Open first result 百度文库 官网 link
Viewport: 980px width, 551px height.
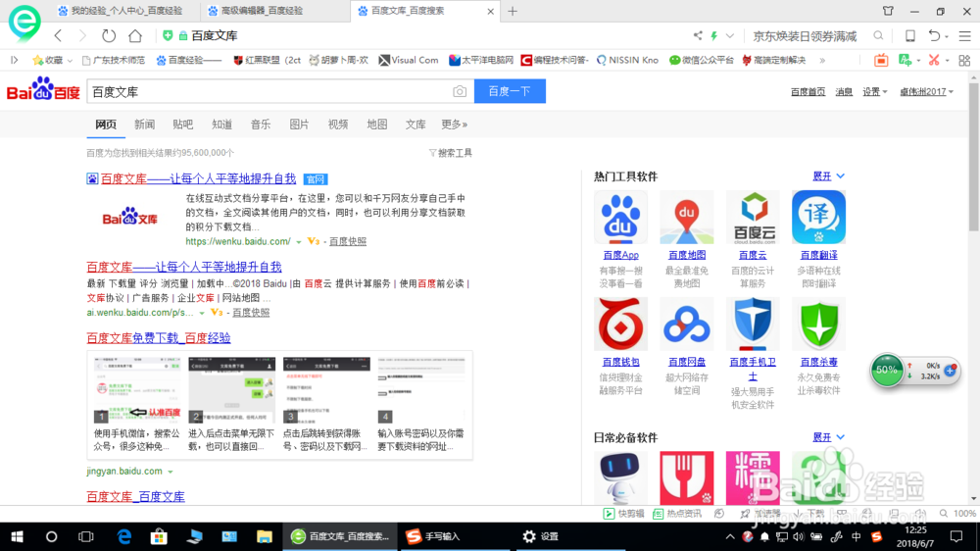[x=198, y=178]
